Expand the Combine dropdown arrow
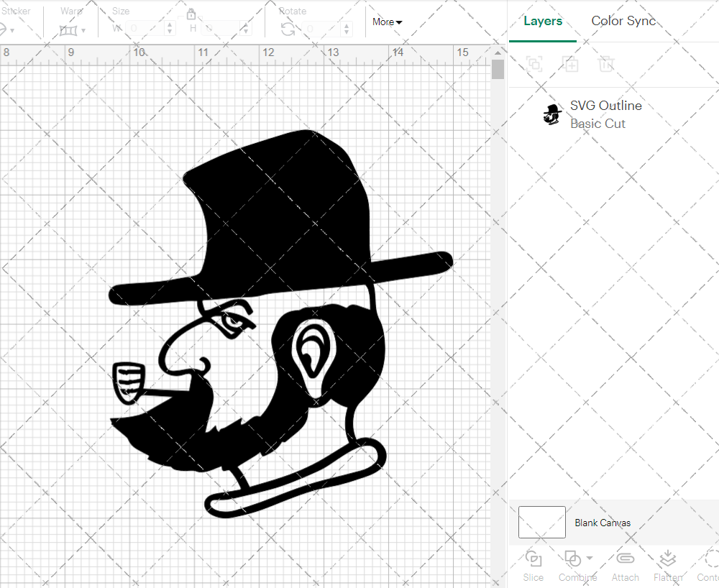This screenshot has width=719, height=588. coord(590,558)
